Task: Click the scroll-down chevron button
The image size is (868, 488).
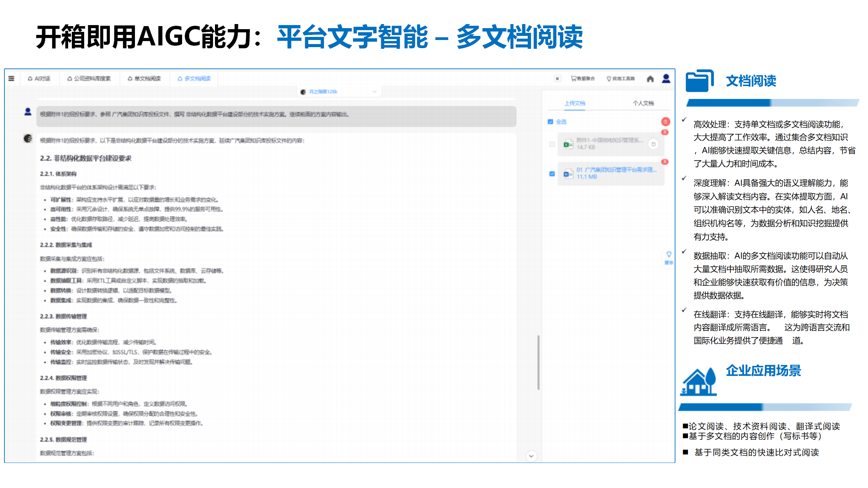Action: [531, 456]
